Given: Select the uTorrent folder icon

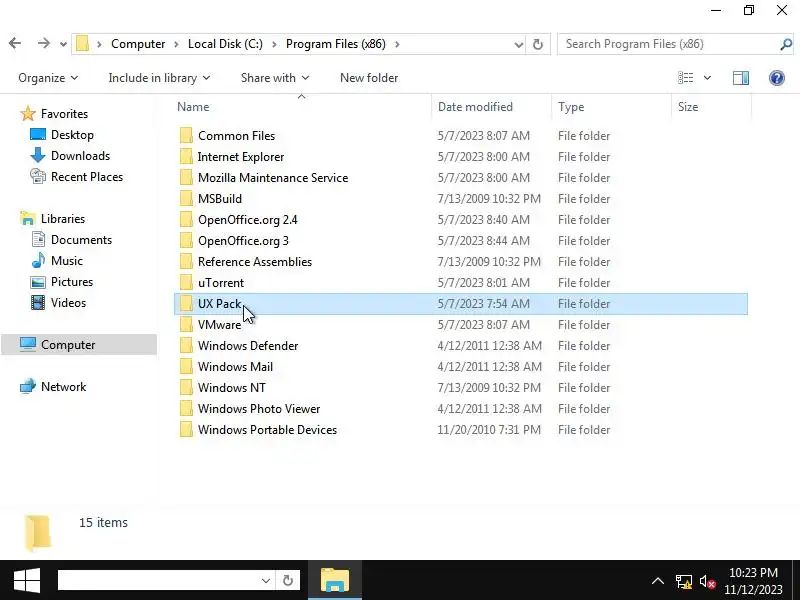Looking at the screenshot, I should 186,282.
